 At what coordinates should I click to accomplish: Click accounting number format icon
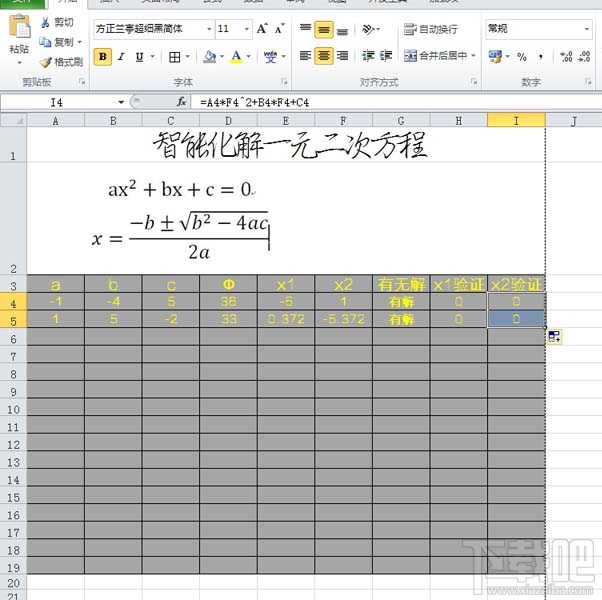coord(495,56)
